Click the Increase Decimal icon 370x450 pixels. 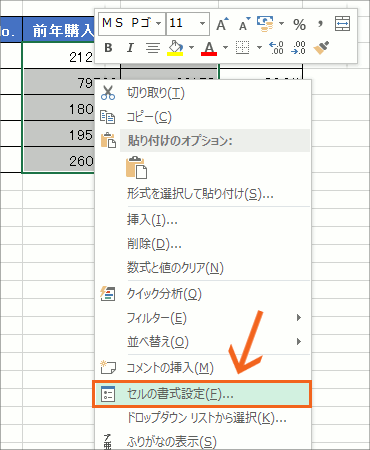tap(276, 48)
